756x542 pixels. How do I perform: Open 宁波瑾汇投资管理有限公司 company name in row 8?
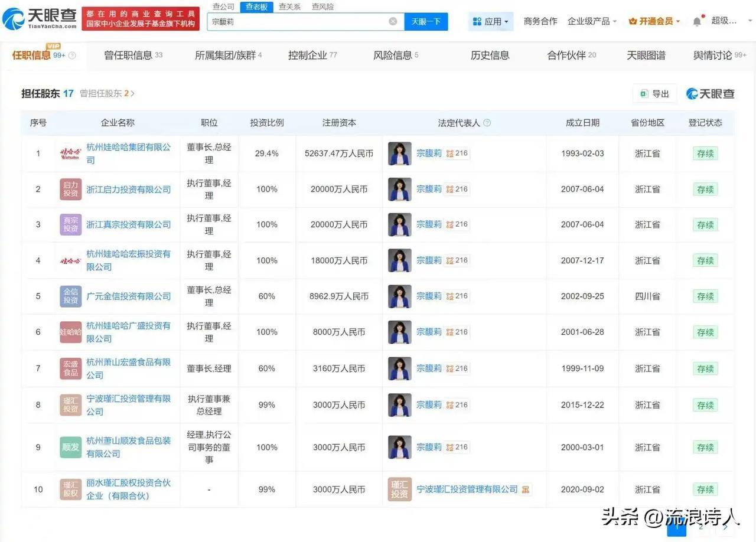[129, 405]
